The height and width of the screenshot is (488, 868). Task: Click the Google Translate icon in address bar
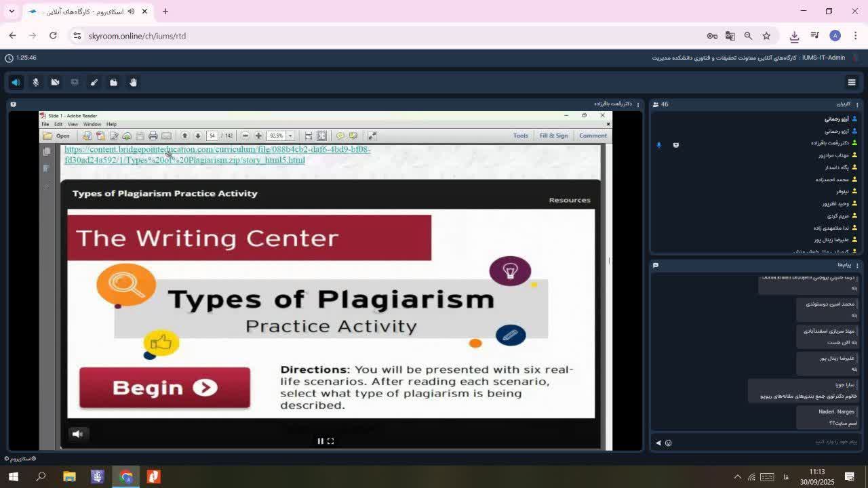tap(730, 36)
